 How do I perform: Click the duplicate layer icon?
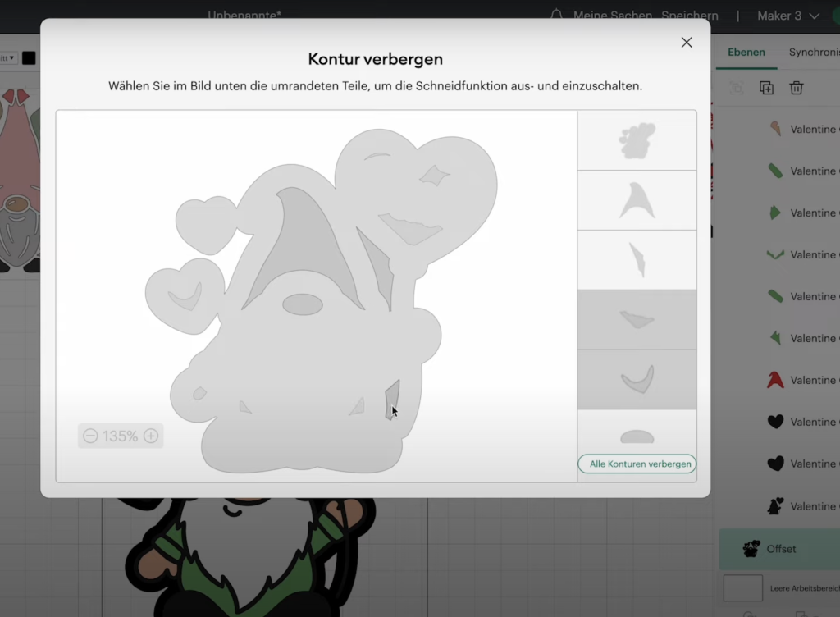tap(766, 88)
